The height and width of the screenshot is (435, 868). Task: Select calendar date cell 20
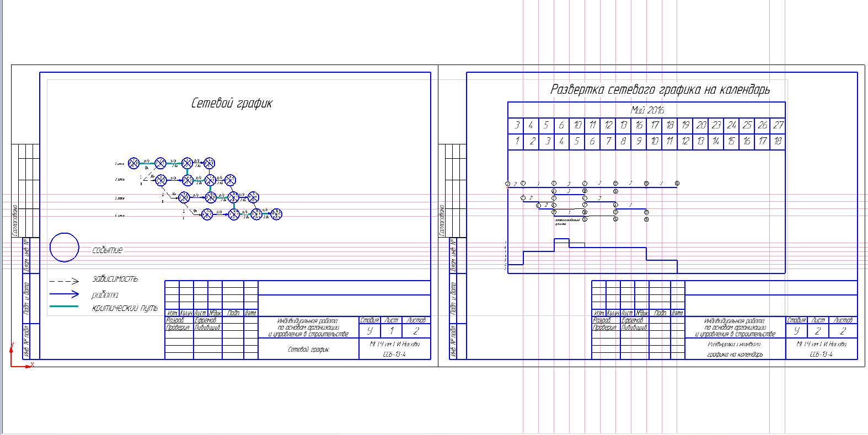[700, 125]
